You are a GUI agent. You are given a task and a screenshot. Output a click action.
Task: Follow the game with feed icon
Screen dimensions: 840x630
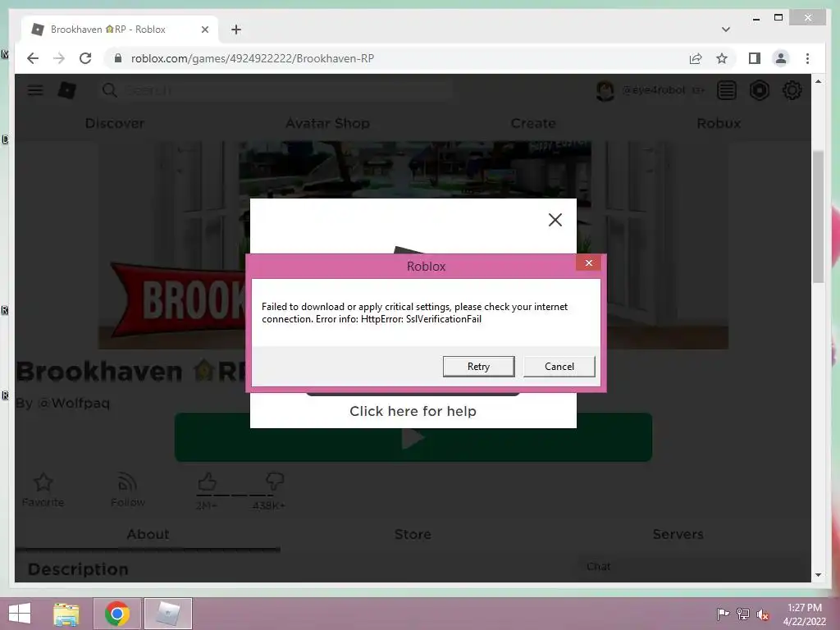tap(127, 482)
